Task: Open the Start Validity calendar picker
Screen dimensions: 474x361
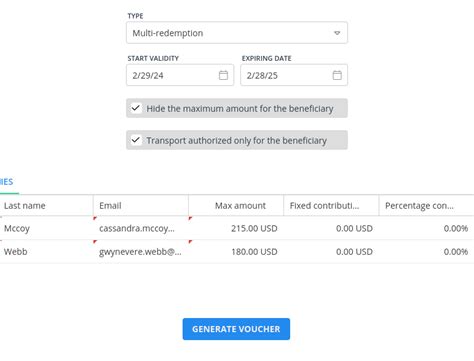Action: click(x=223, y=75)
